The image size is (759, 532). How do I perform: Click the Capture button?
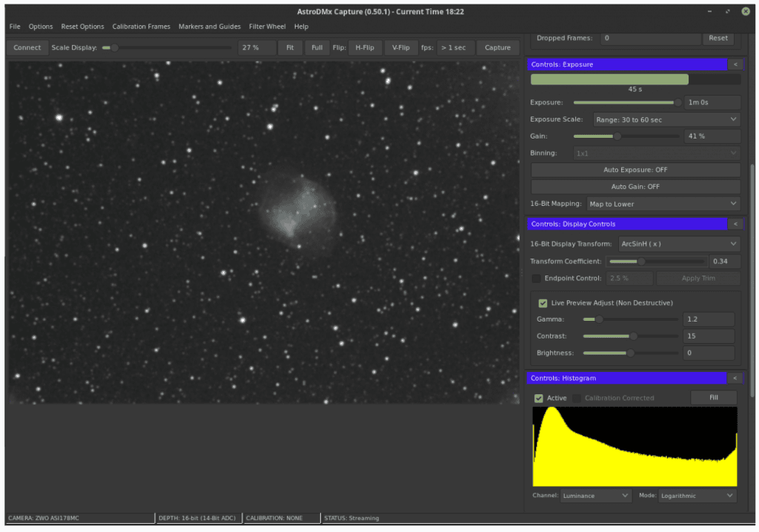tap(497, 47)
